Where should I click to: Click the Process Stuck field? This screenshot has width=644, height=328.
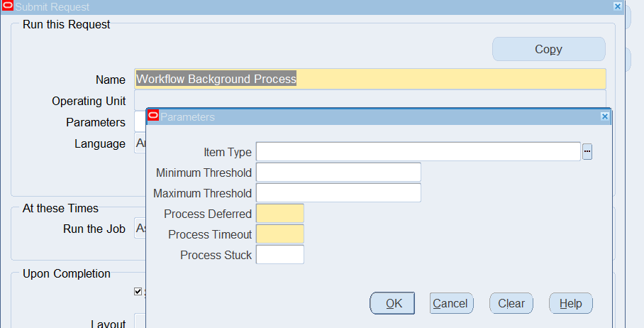point(280,255)
